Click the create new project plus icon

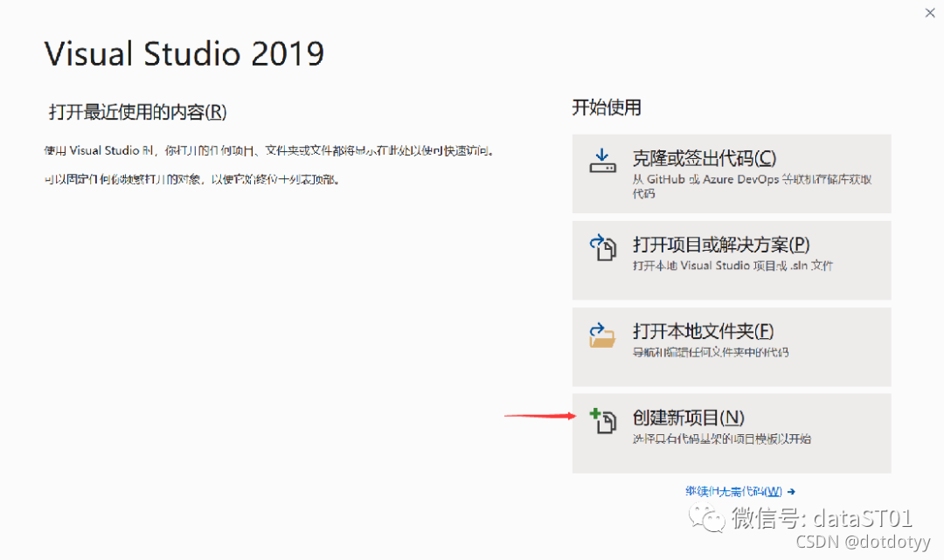pyautogui.click(x=602, y=420)
